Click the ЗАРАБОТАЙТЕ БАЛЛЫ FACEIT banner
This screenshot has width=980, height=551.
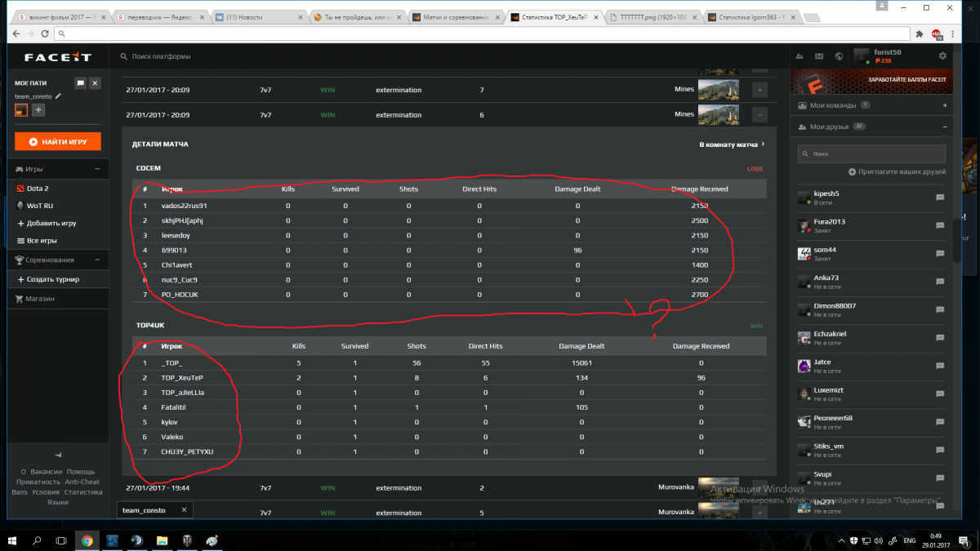point(871,80)
